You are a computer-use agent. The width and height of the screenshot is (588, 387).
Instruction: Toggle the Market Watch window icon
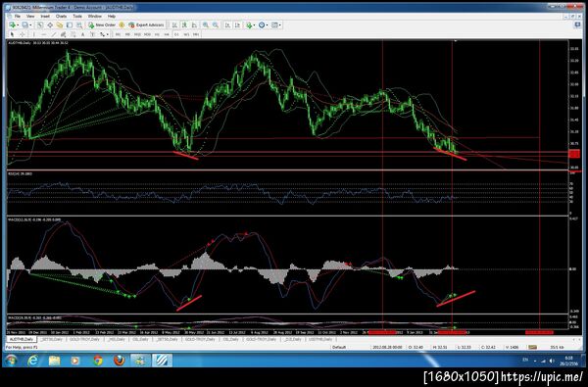click(40, 25)
